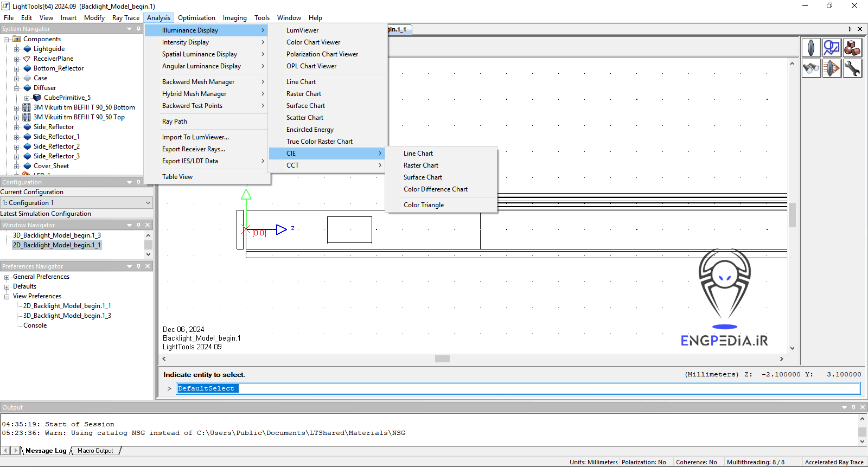Pin the Output panel
The width and height of the screenshot is (868, 467).
(853, 407)
